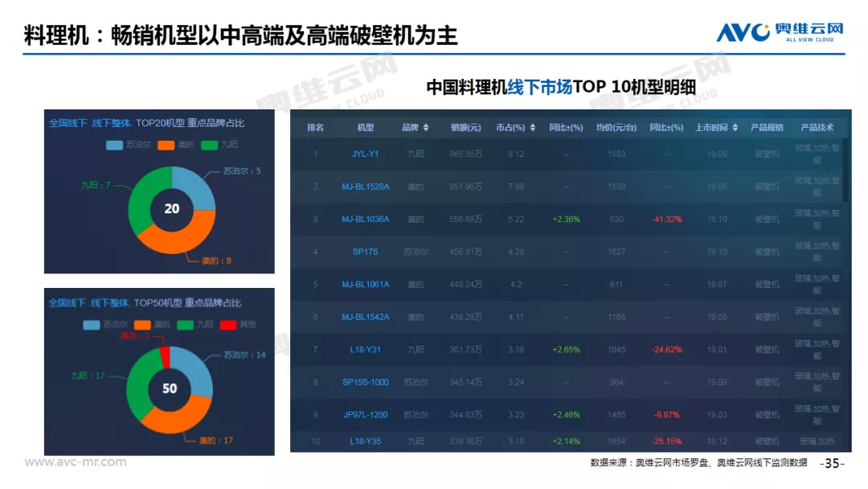Click the 排名 column header
The image size is (868, 489).
pos(315,127)
